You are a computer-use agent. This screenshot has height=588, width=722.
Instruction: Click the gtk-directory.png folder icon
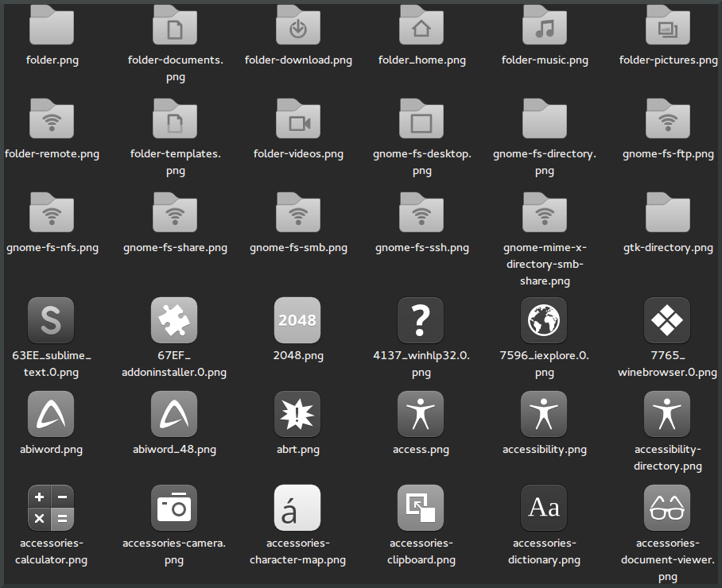(x=668, y=213)
